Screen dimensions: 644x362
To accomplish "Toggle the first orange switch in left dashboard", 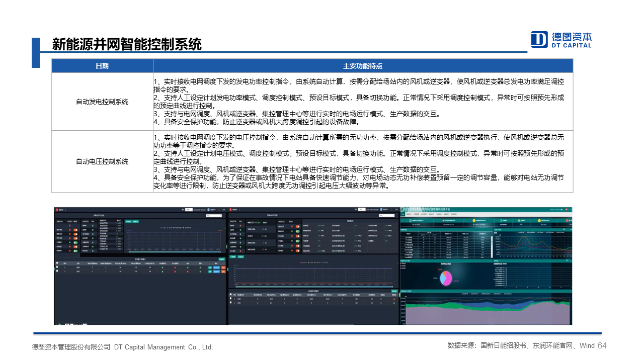I will (75, 230).
